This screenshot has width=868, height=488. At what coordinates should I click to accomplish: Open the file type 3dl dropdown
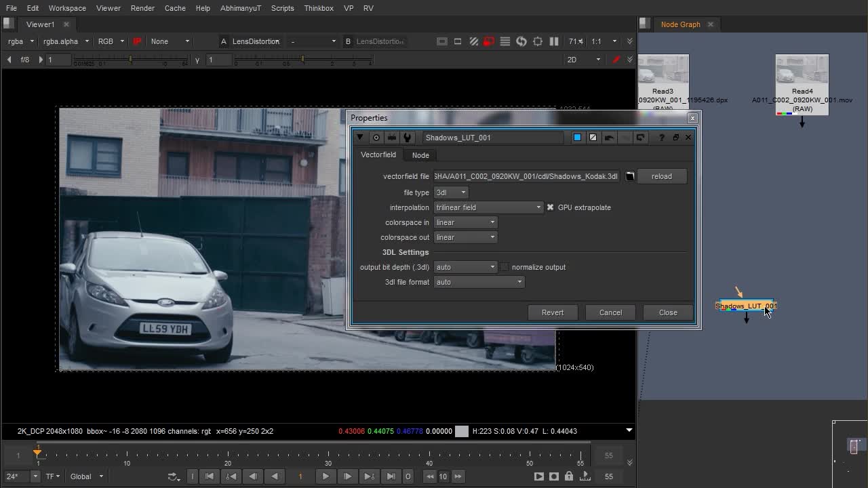click(451, 192)
